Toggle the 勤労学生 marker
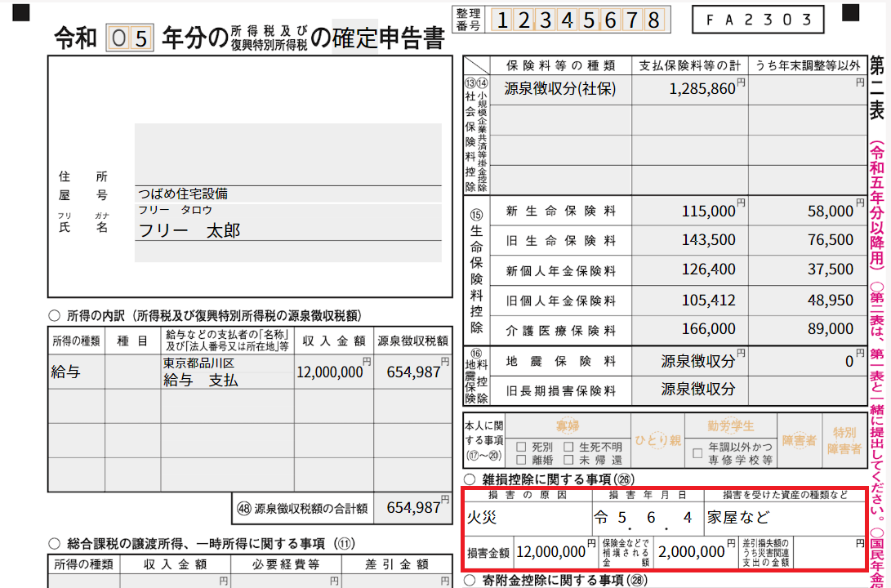The height and width of the screenshot is (588, 891). click(731, 425)
